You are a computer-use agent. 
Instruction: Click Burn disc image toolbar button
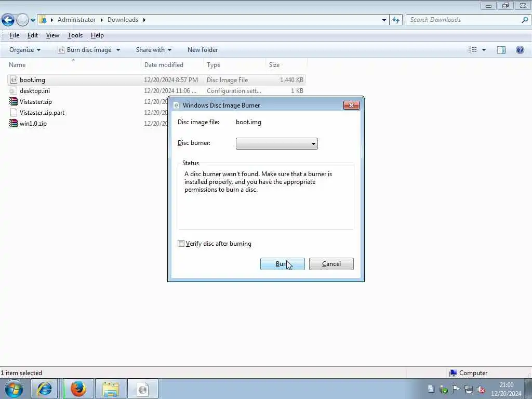tap(85, 50)
